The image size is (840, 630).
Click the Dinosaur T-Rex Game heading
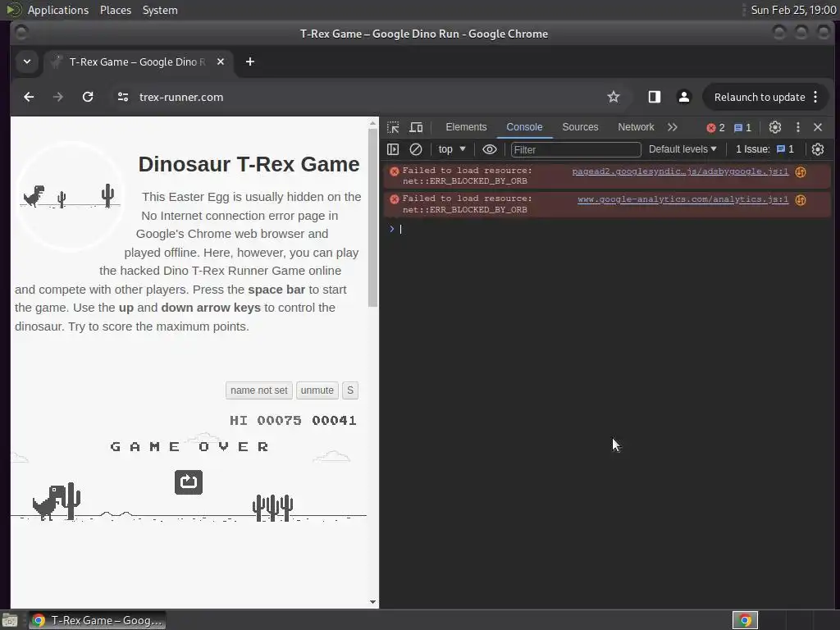coord(249,164)
